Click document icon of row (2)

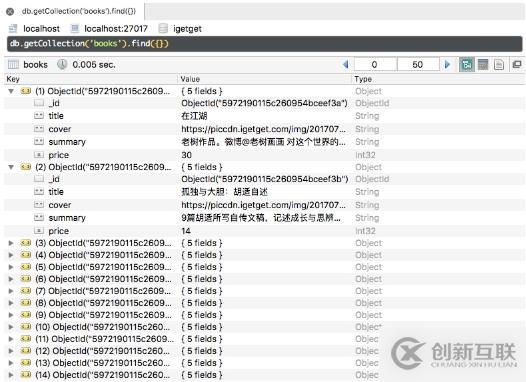tap(26, 167)
